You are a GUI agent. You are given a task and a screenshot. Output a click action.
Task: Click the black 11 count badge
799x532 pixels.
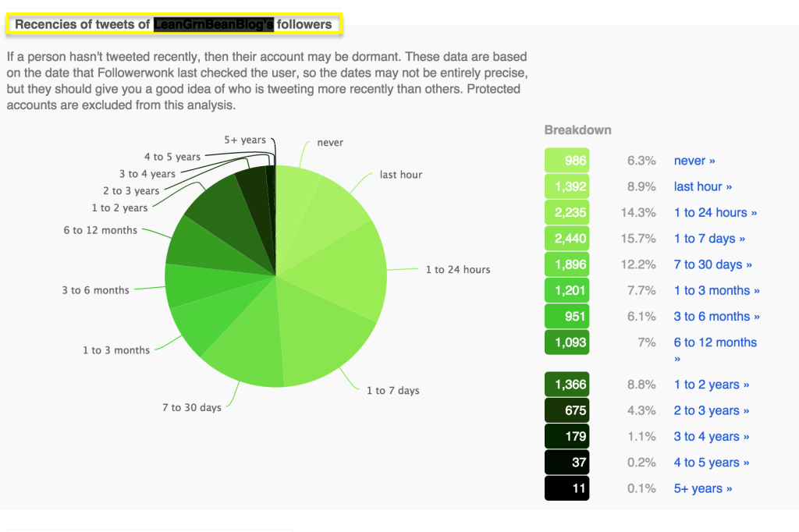click(566, 488)
